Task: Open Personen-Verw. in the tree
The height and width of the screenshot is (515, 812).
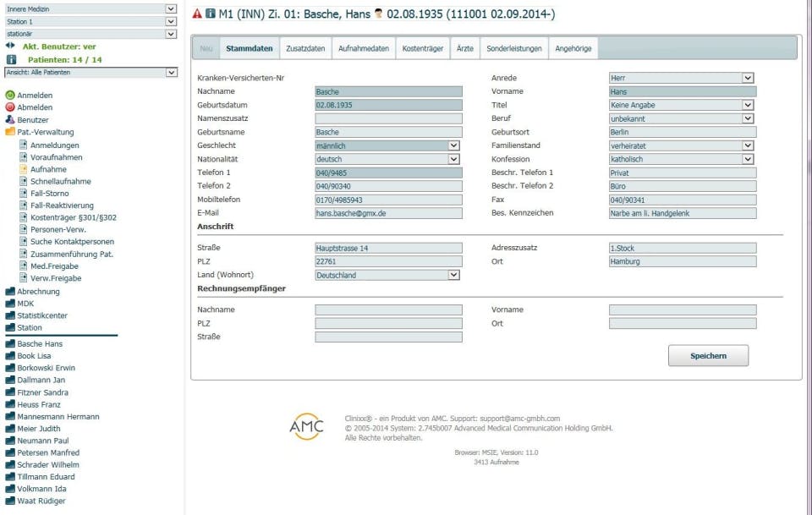Action: click(58, 229)
